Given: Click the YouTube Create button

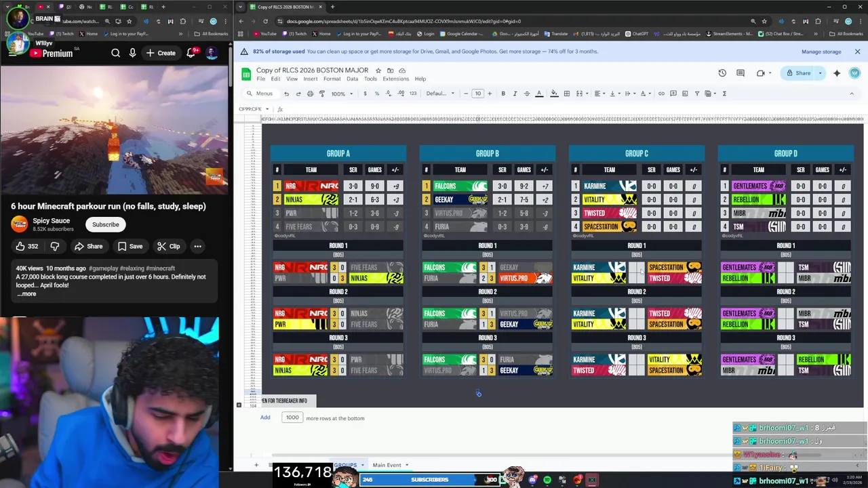Looking at the screenshot, I should [x=161, y=53].
